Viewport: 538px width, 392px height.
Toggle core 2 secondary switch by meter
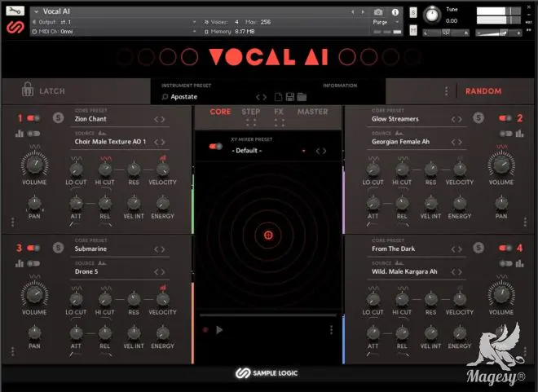tap(505, 134)
